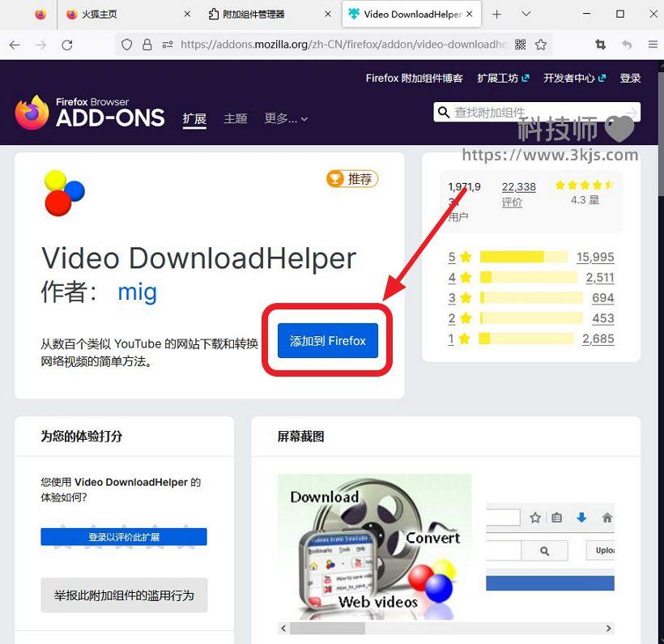Click the pinned Firefox tab icon
The image size is (664, 644).
(x=40, y=15)
